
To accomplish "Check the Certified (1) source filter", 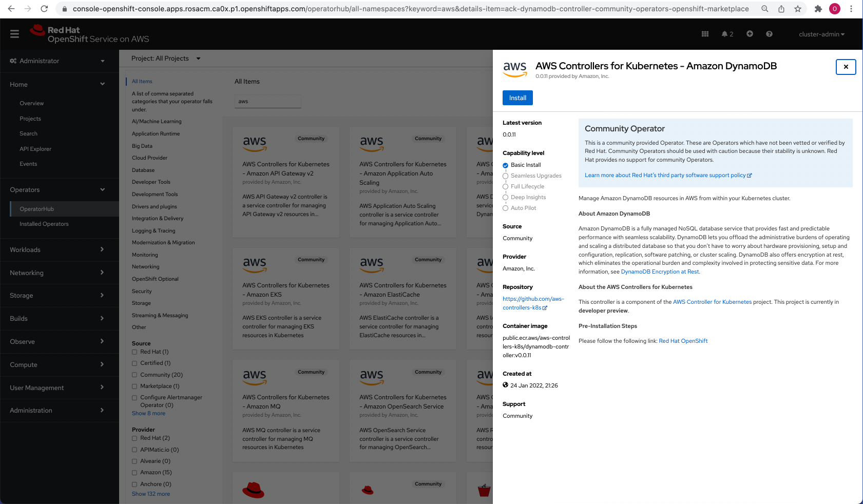I will click(x=135, y=363).
